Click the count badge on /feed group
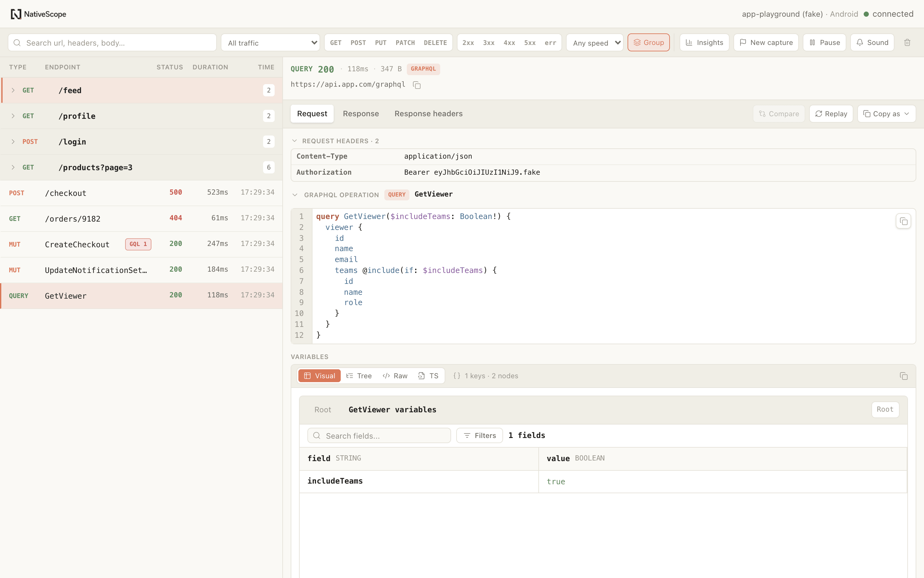Screen dimensions: 924x578 coord(269,90)
